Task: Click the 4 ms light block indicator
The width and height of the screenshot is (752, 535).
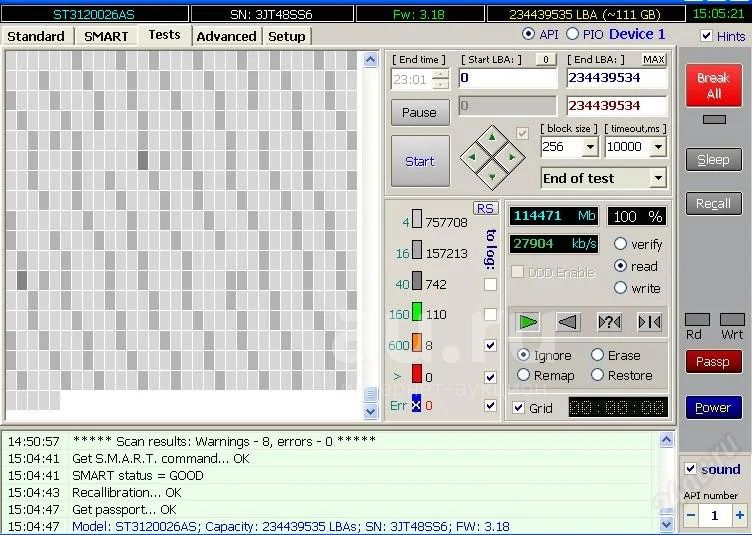Action: (417, 219)
